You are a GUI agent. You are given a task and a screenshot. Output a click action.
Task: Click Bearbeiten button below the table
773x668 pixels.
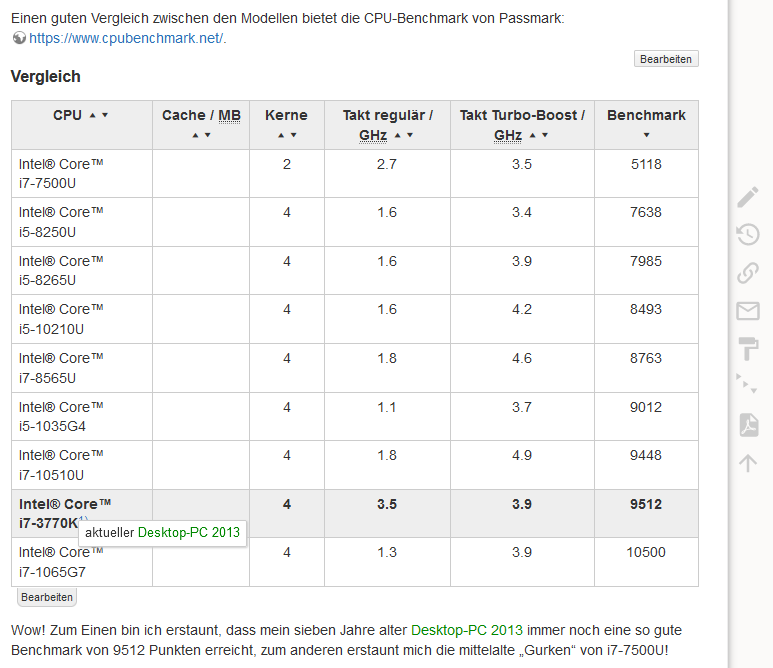[x=47, y=597]
